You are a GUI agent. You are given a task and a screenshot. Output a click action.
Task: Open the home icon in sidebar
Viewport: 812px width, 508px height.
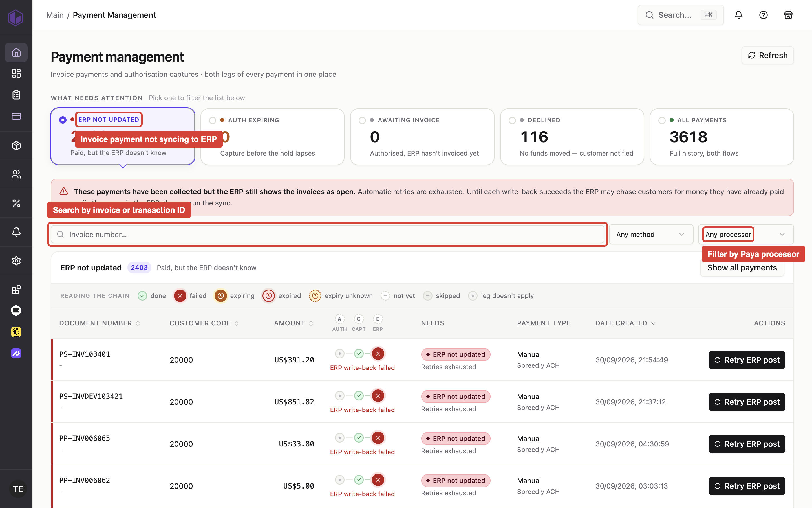coord(16,52)
